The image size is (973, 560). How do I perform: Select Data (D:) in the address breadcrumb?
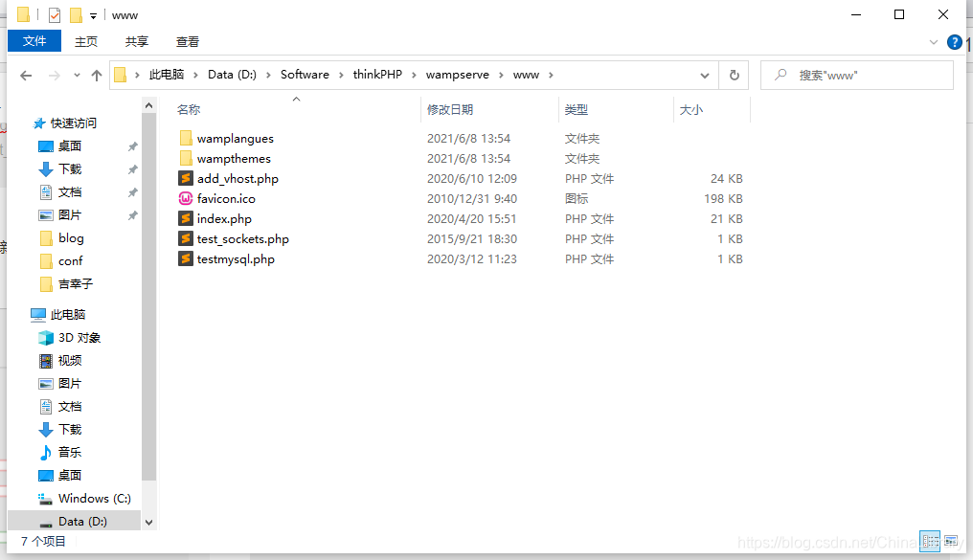coord(232,75)
